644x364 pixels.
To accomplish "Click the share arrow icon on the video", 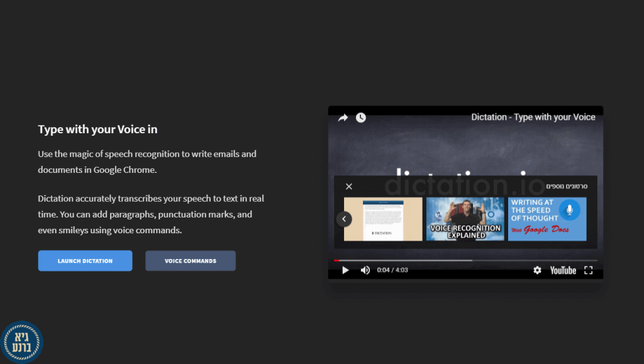I will coord(343,118).
